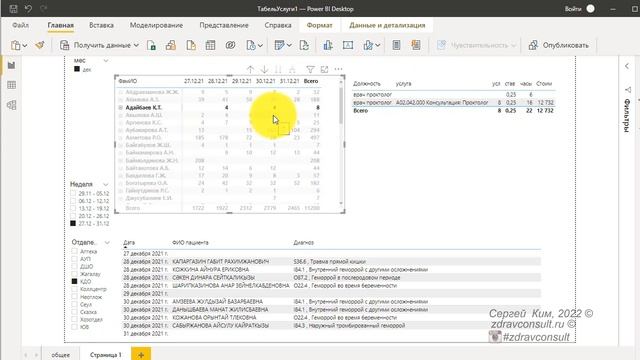
Task: Go to next hierarchy level icon
Action: 278,69
